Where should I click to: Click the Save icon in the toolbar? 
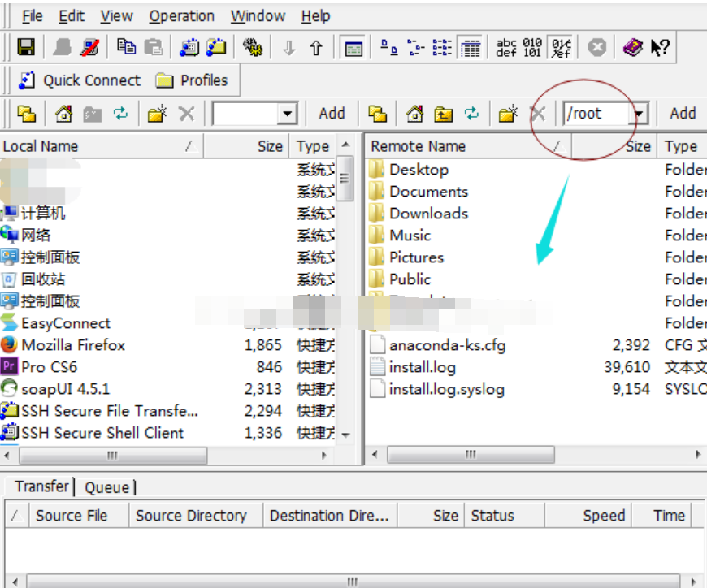pos(26,48)
